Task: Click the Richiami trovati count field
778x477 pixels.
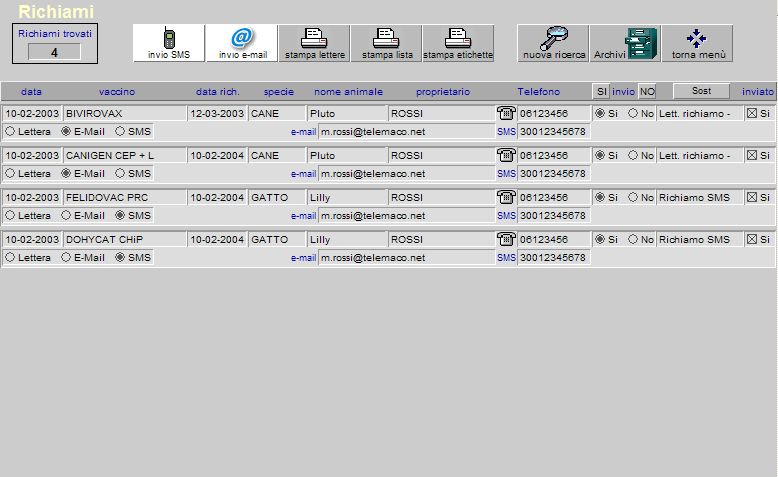Action: 54,52
